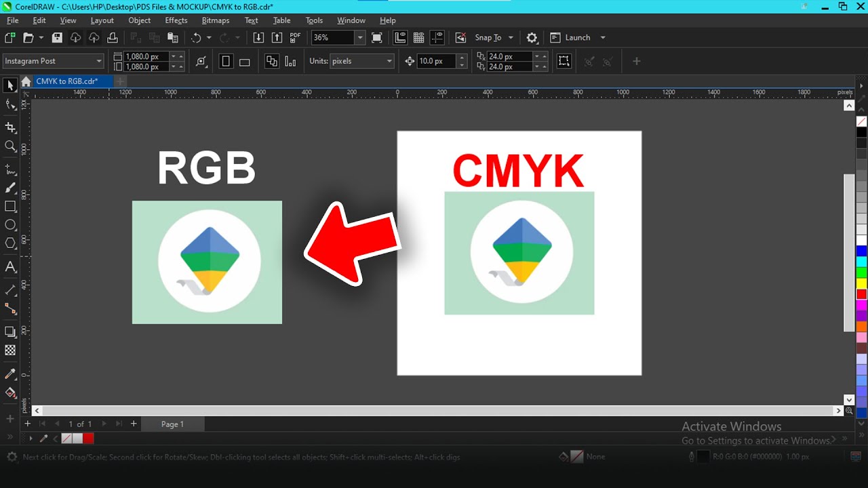Click the Export icon
Image resolution: width=868 pixels, height=488 pixels.
[x=277, y=38]
